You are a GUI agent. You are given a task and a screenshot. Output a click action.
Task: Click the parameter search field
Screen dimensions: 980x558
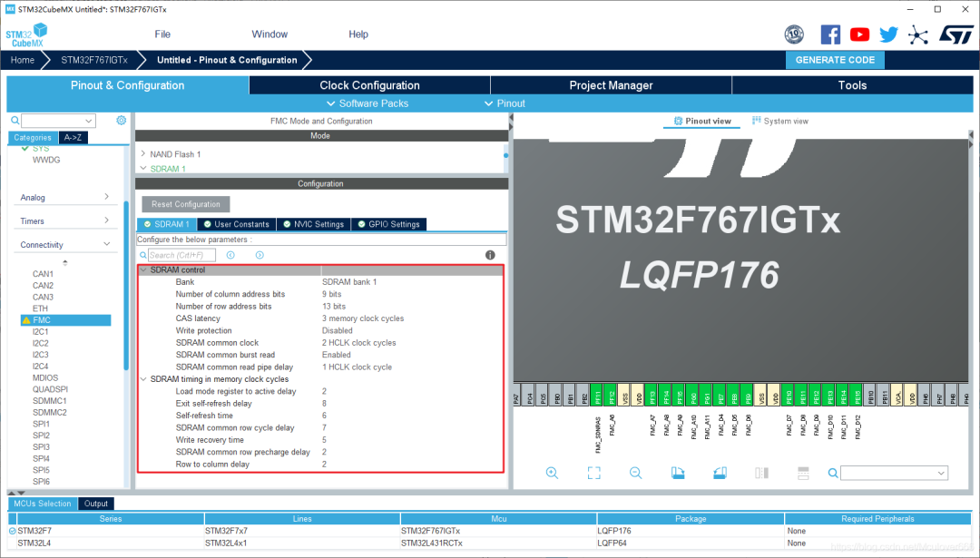[181, 255]
